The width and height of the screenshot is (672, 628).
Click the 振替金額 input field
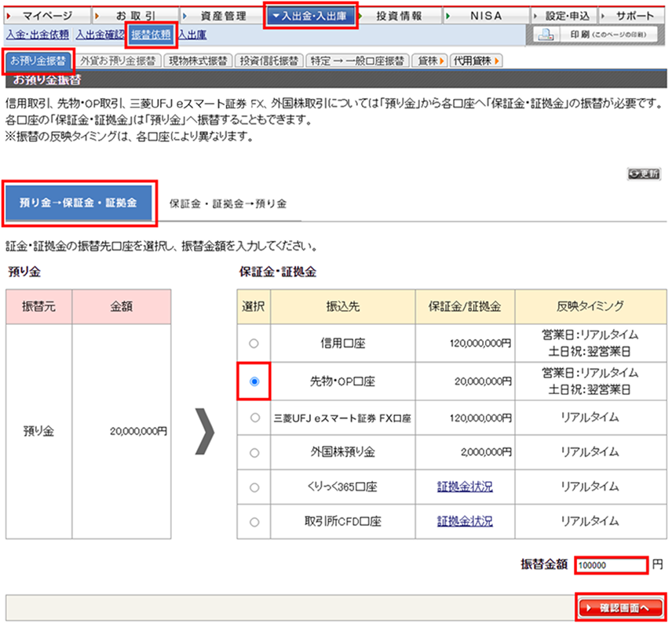[611, 565]
